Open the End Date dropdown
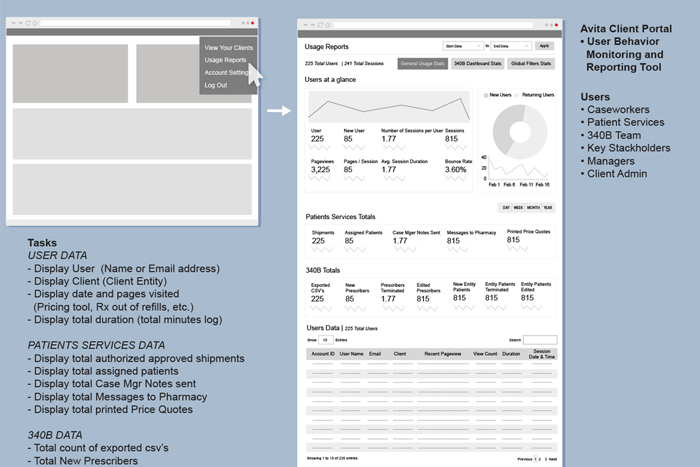Viewport: 700px width, 467px height. click(x=511, y=46)
